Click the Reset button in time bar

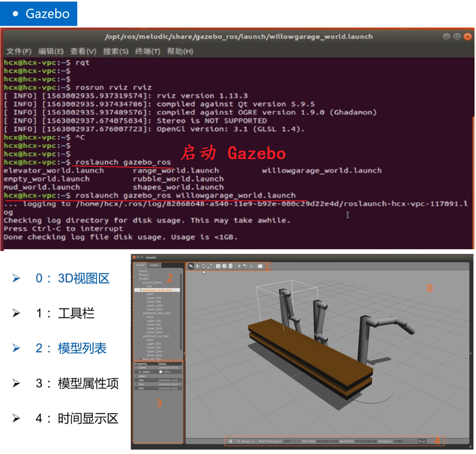point(422,442)
